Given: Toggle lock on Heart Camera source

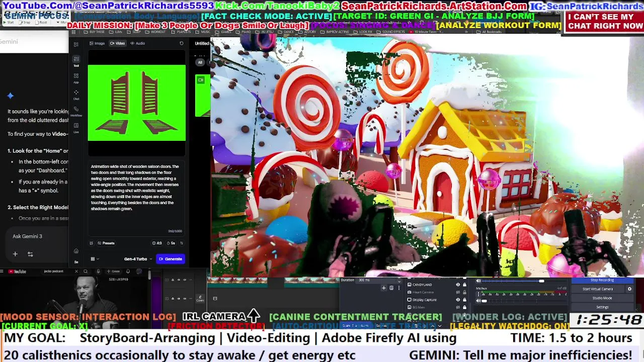Looking at the screenshot, I should point(464,292).
